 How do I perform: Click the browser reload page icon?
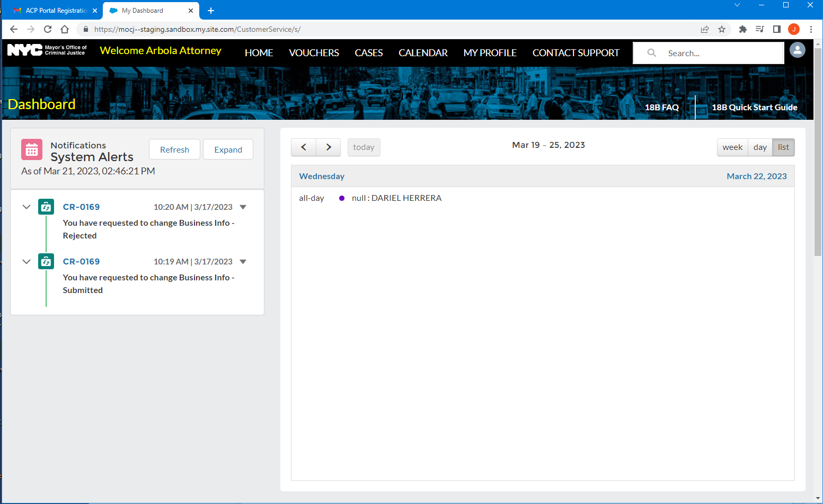click(x=48, y=29)
